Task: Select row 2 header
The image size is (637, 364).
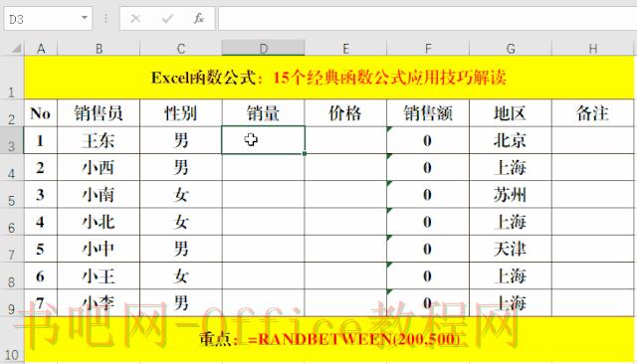Action: tap(12, 112)
